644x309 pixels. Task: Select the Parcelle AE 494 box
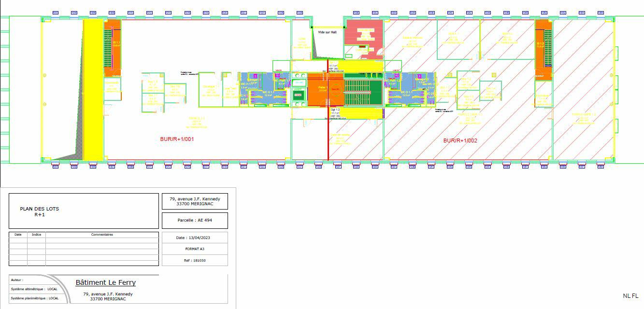point(194,220)
